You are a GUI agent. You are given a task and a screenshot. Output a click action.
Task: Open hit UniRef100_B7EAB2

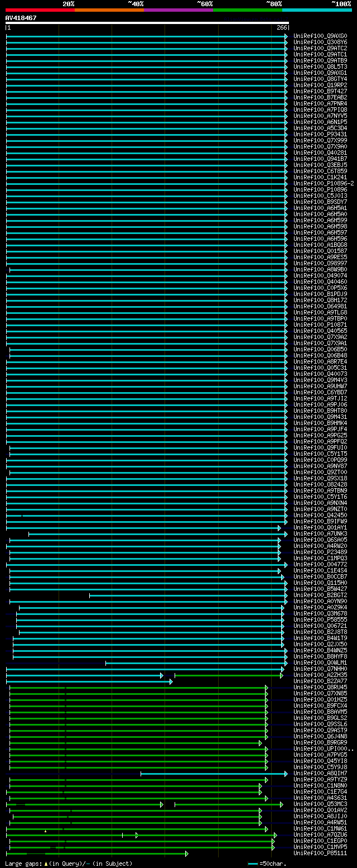tap(320, 97)
